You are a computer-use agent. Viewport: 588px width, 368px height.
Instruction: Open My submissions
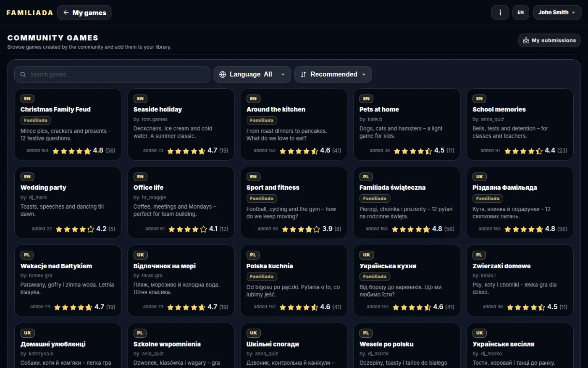click(549, 40)
